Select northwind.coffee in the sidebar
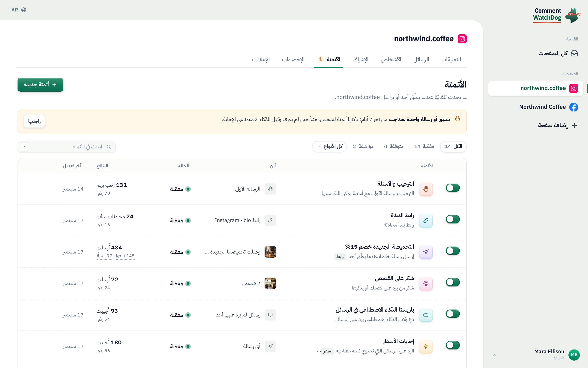This screenshot has width=588, height=368. [536, 88]
